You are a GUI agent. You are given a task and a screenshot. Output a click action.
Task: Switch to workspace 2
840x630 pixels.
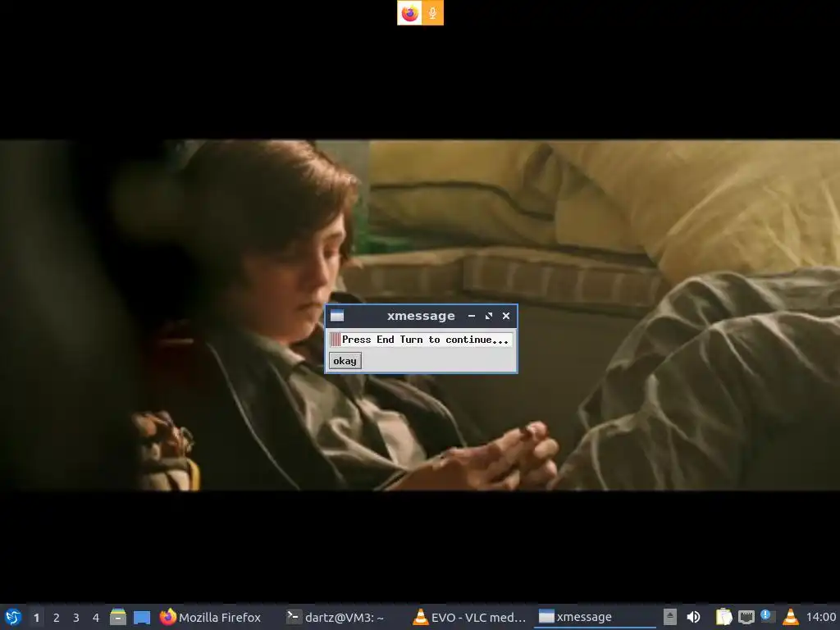(x=57, y=618)
